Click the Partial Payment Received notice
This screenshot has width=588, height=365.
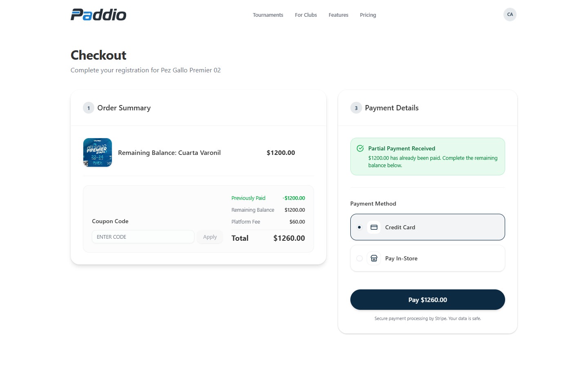[x=428, y=157]
